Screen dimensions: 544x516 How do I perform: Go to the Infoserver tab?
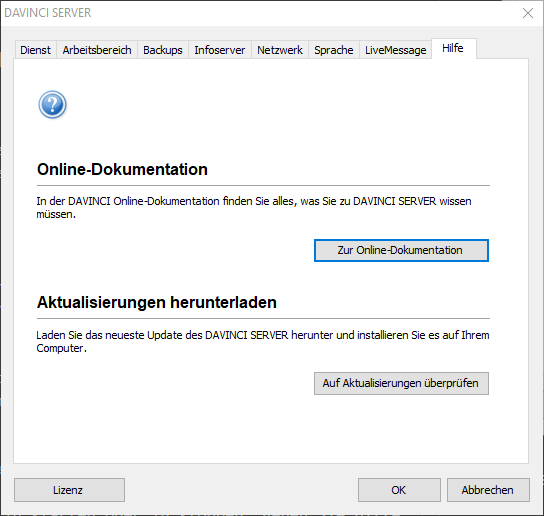pos(220,50)
